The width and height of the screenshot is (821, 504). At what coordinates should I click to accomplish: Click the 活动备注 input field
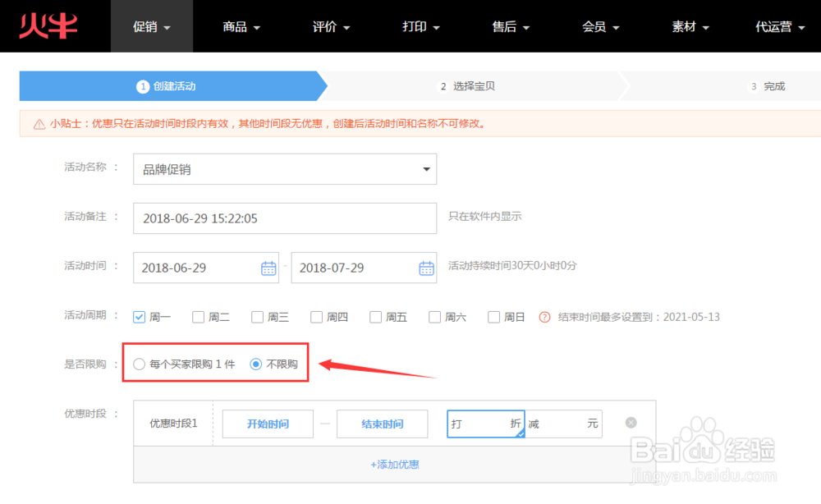coord(285,218)
